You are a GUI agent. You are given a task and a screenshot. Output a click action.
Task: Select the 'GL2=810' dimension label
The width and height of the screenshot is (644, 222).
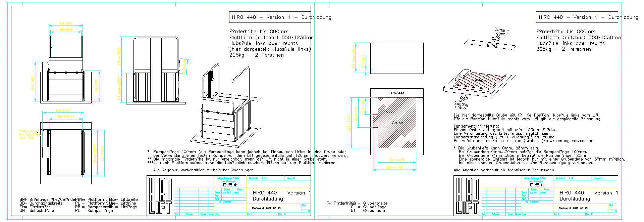pyautogui.click(x=356, y=114)
